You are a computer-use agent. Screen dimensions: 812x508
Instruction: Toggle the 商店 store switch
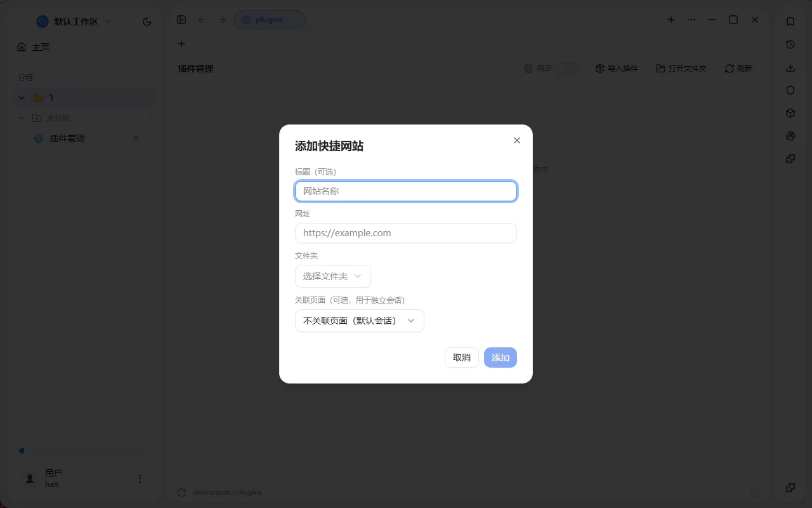point(567,69)
